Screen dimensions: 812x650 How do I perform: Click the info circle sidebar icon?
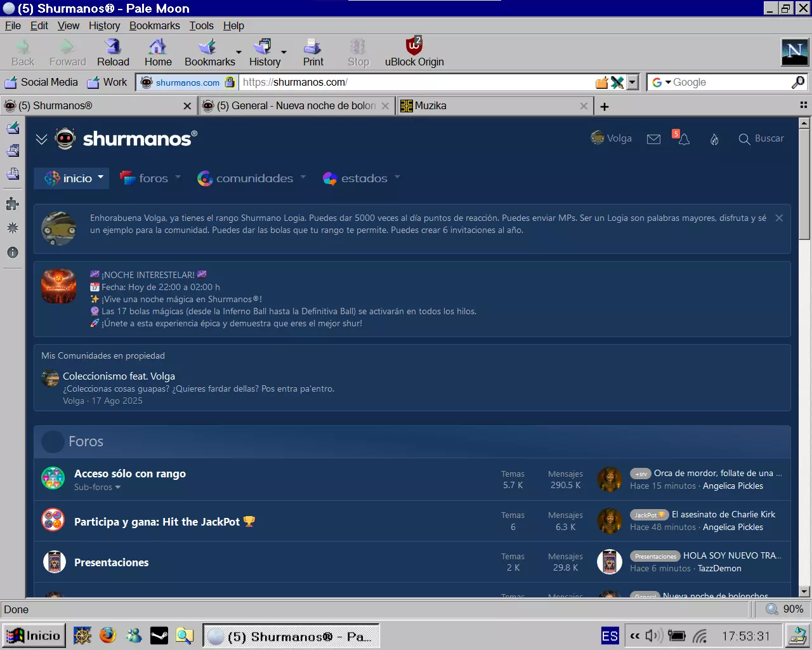[x=12, y=252]
